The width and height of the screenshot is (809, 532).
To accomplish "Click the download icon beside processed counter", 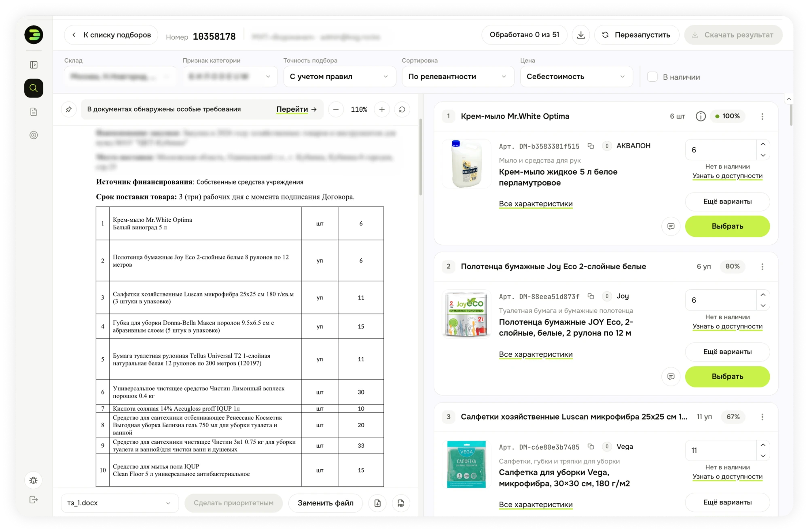I will click(581, 35).
